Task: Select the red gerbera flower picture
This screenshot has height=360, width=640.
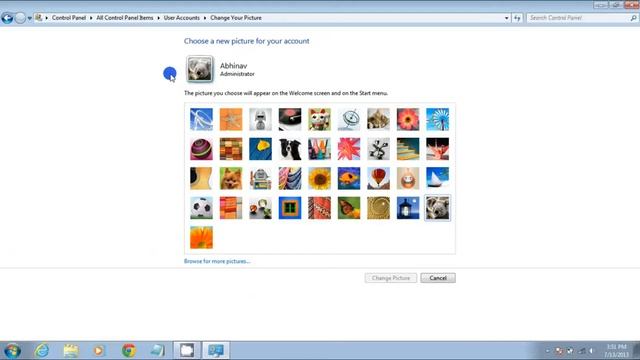Action: tap(408, 119)
